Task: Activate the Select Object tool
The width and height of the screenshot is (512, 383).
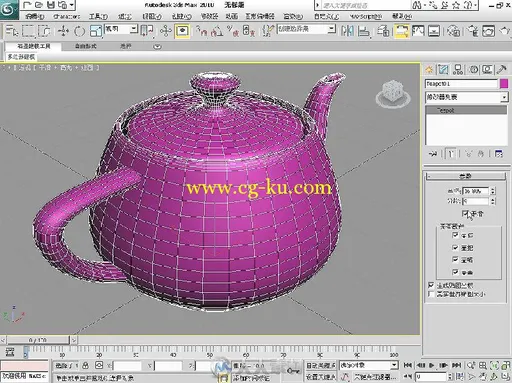Action: coord(12,31)
